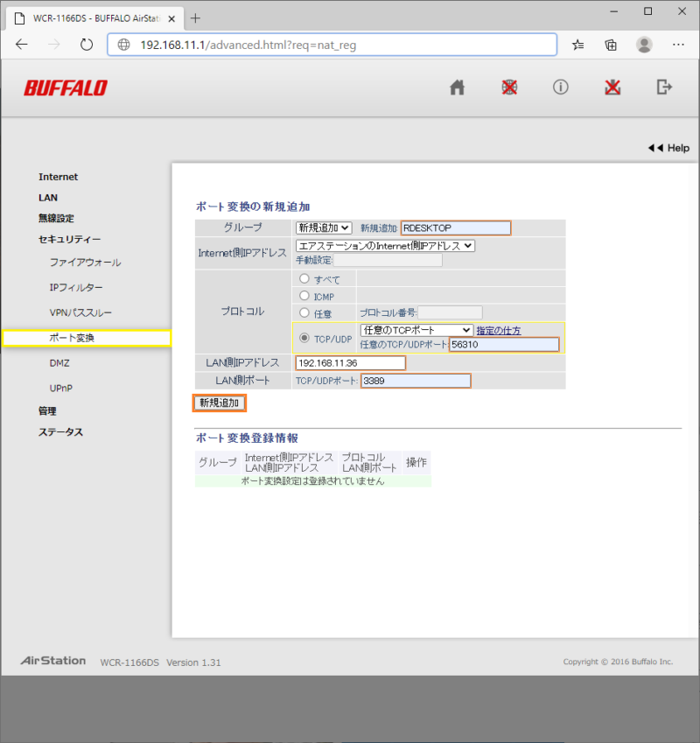Screen dimensions: 700x743
Task: Click the crossed-out globe icon in header
Action: click(x=509, y=88)
